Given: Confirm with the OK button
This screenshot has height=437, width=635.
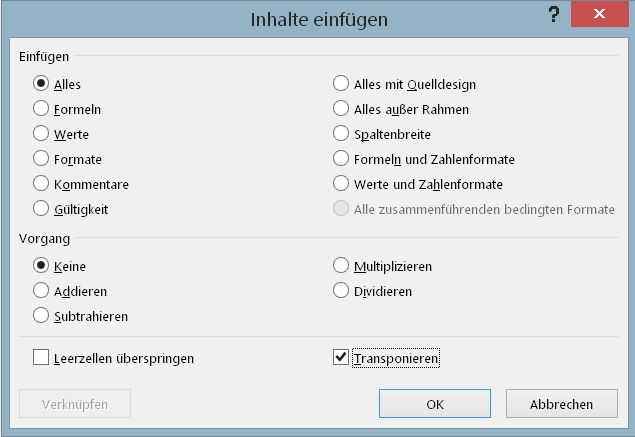Looking at the screenshot, I should [434, 404].
